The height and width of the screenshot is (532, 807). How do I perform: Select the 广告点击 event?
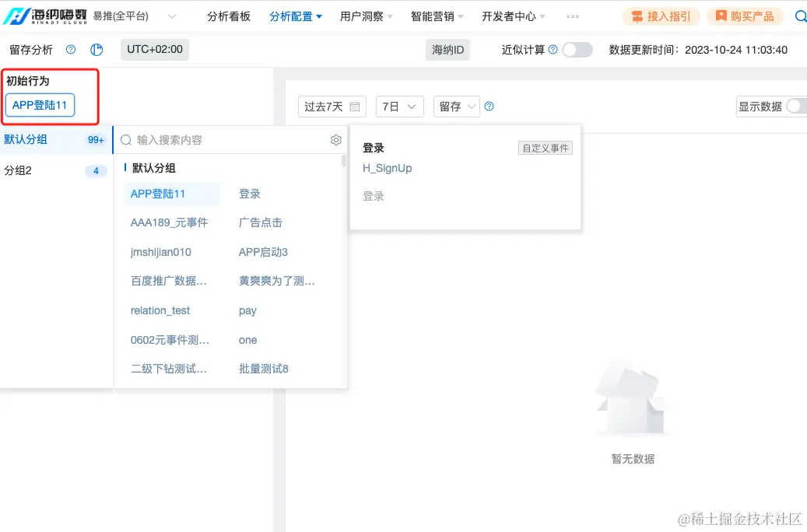pyautogui.click(x=261, y=222)
